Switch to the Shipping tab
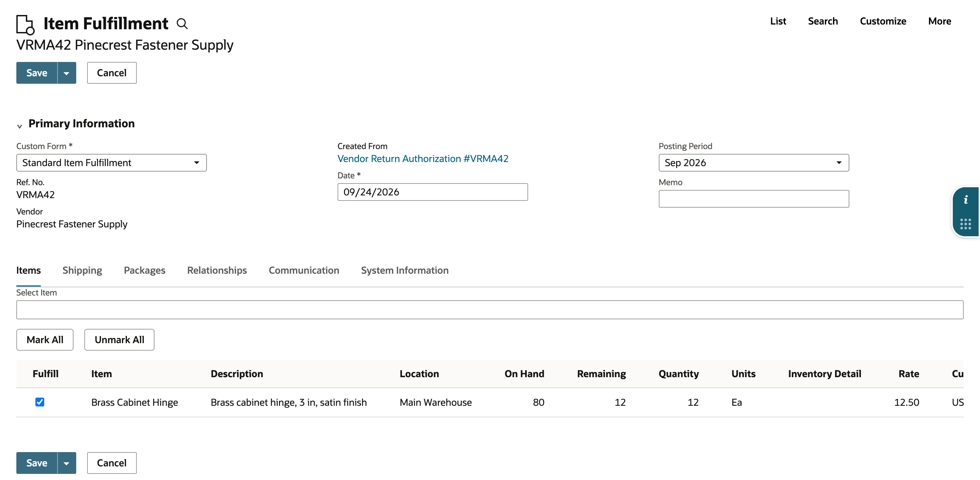 pyautogui.click(x=82, y=270)
